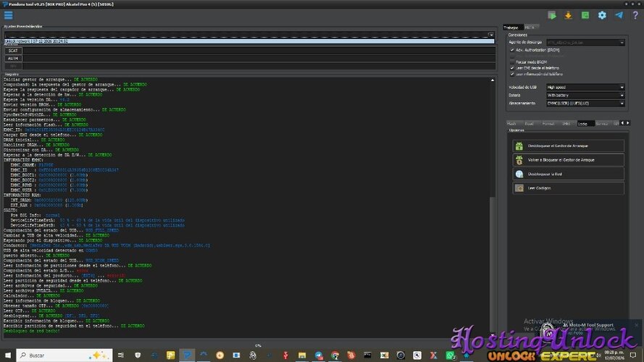
Task: Click the globe icon for Desbloquear la Red
Action: (x=519, y=174)
